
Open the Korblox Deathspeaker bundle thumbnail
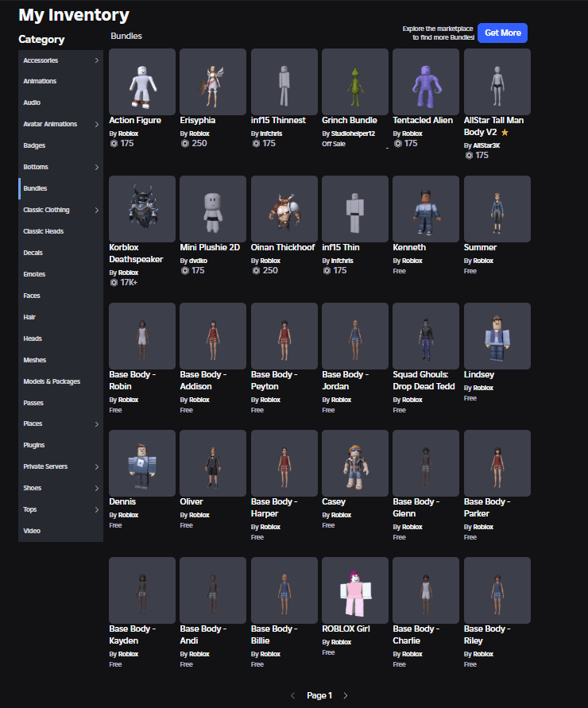click(141, 209)
